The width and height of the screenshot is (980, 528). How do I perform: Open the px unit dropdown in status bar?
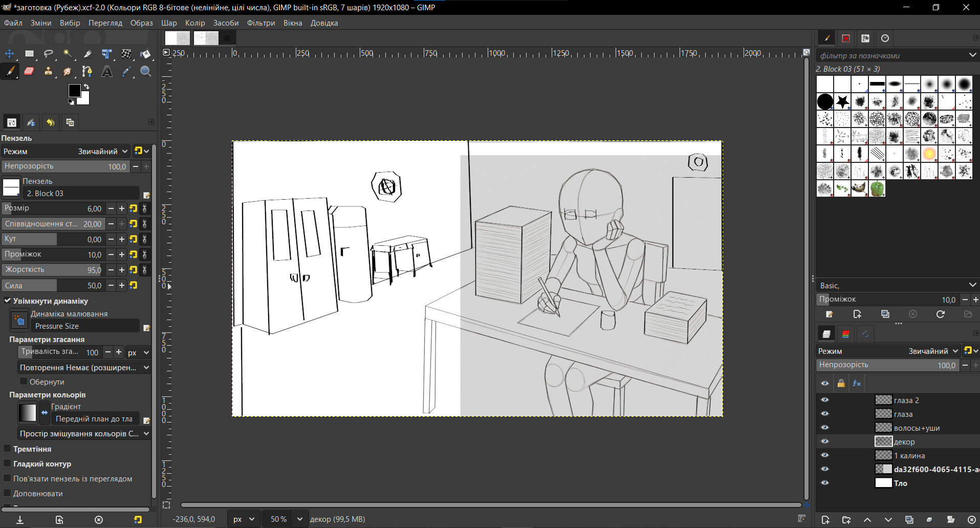click(x=244, y=519)
